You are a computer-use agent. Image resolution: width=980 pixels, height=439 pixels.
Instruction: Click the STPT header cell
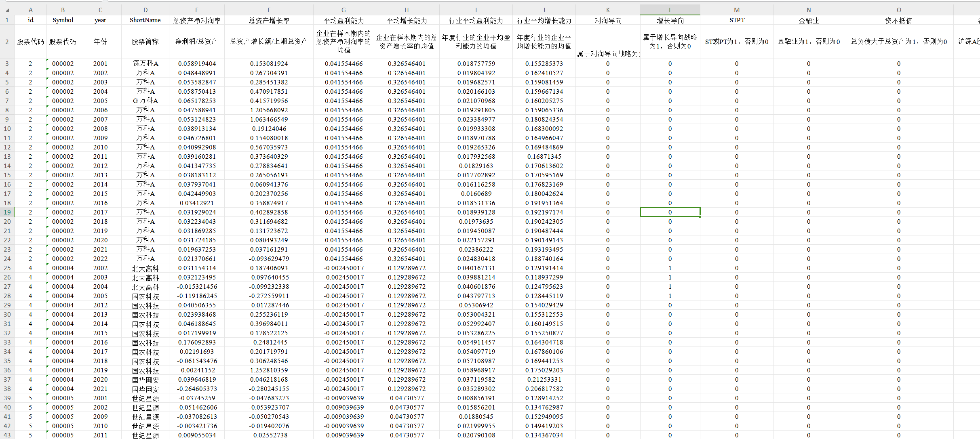coord(736,20)
